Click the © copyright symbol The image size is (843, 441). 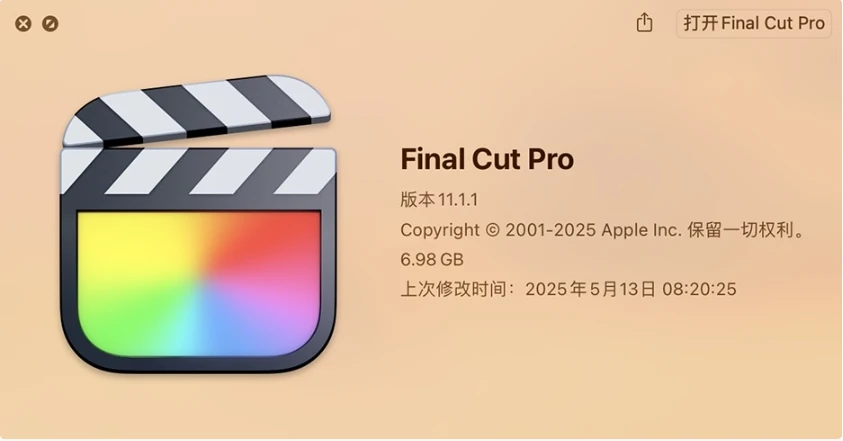coord(492,230)
